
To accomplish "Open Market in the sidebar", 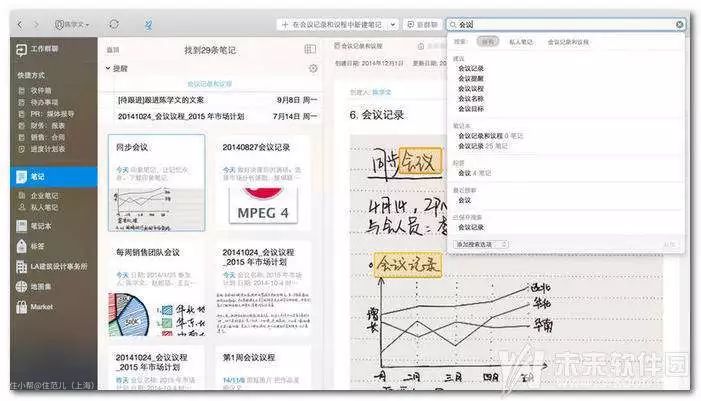I will [40, 307].
